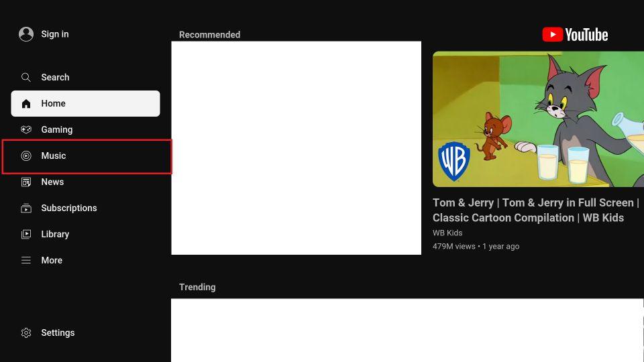Select the highlighted Home menu item

[x=85, y=103]
